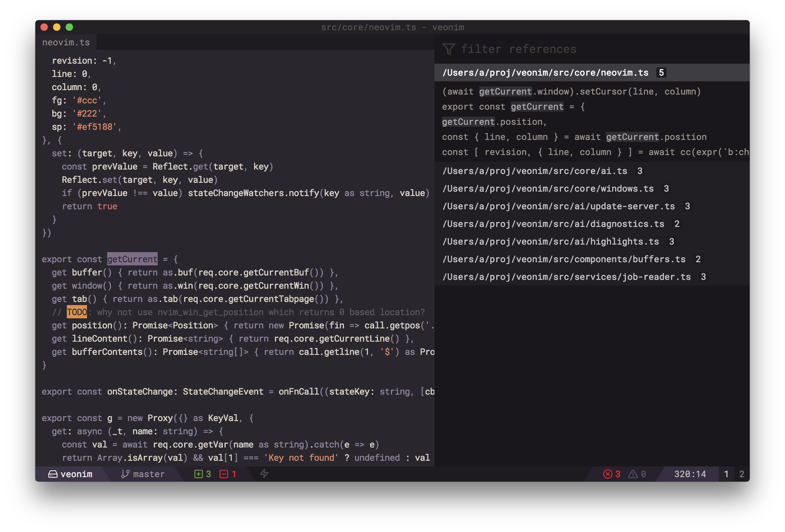This screenshot has width=785, height=532.
Task: Open update-server.ts references entry
Action: coord(558,206)
